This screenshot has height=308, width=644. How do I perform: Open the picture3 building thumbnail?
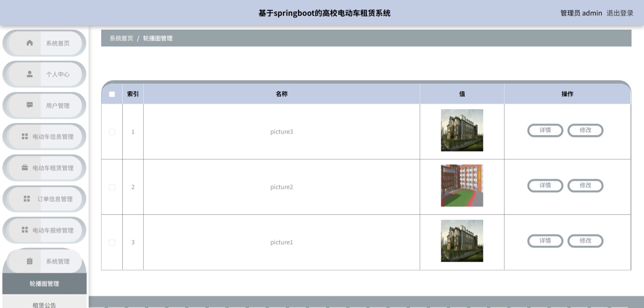click(462, 130)
